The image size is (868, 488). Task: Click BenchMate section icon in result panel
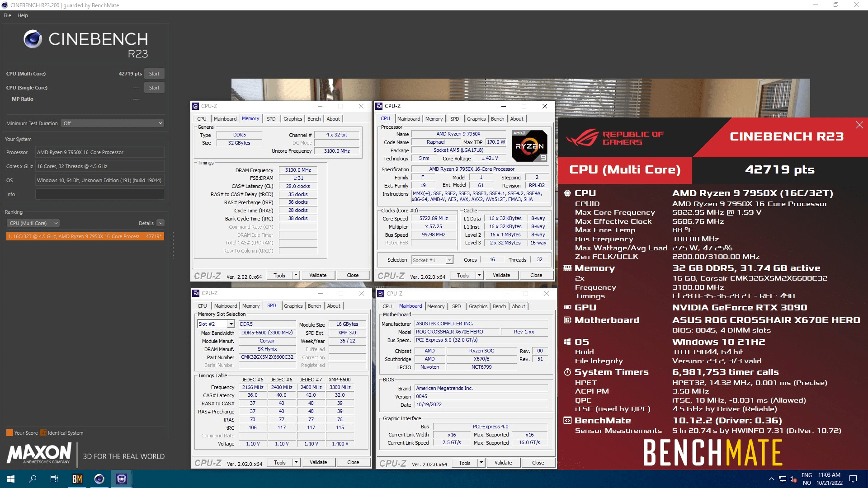(x=567, y=420)
